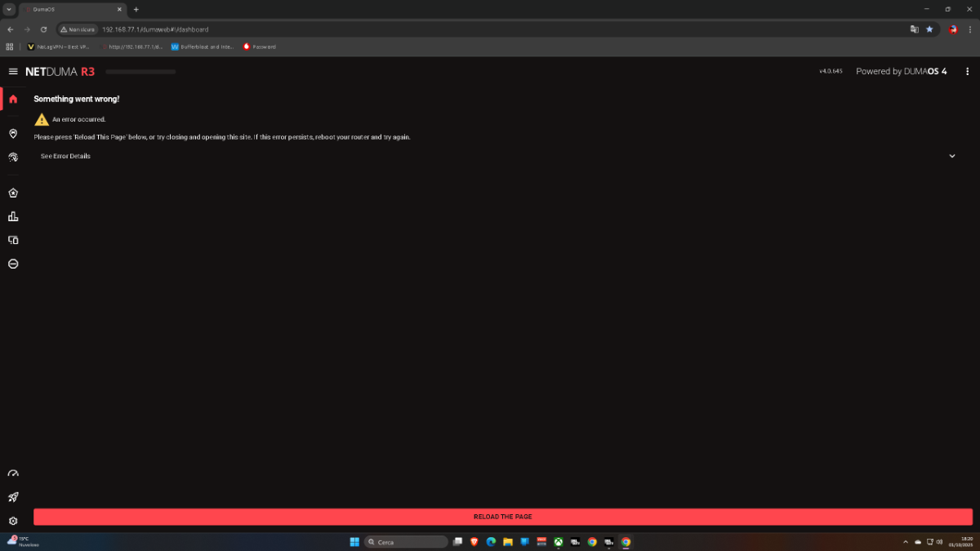Open the bar chart sidebar icon
Viewport: 980px width, 551px height.
click(x=13, y=216)
